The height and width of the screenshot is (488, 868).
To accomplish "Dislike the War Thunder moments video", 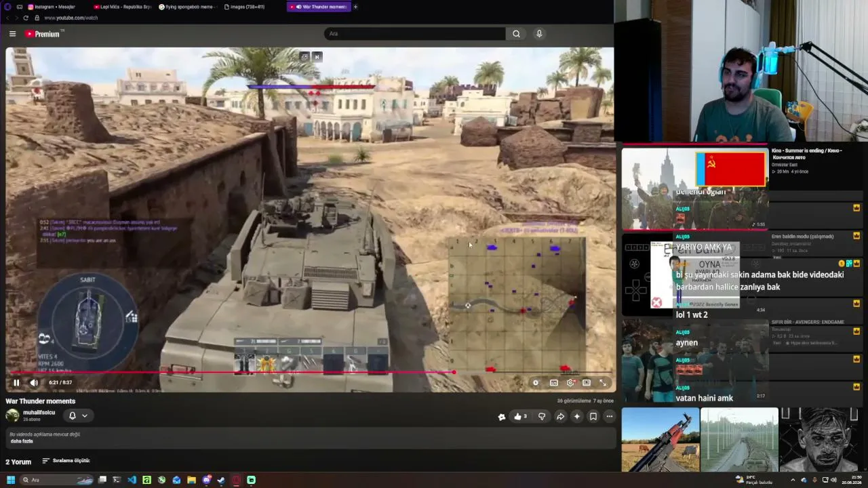I will coord(542,416).
